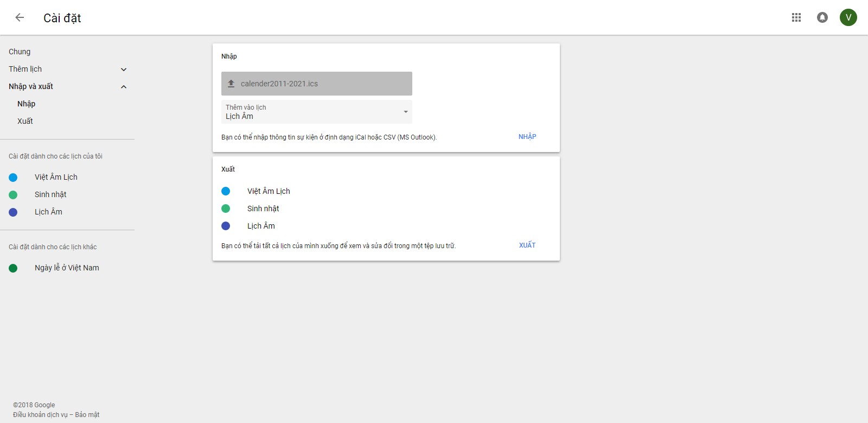Click the Bảo mật footer link

pos(87,415)
